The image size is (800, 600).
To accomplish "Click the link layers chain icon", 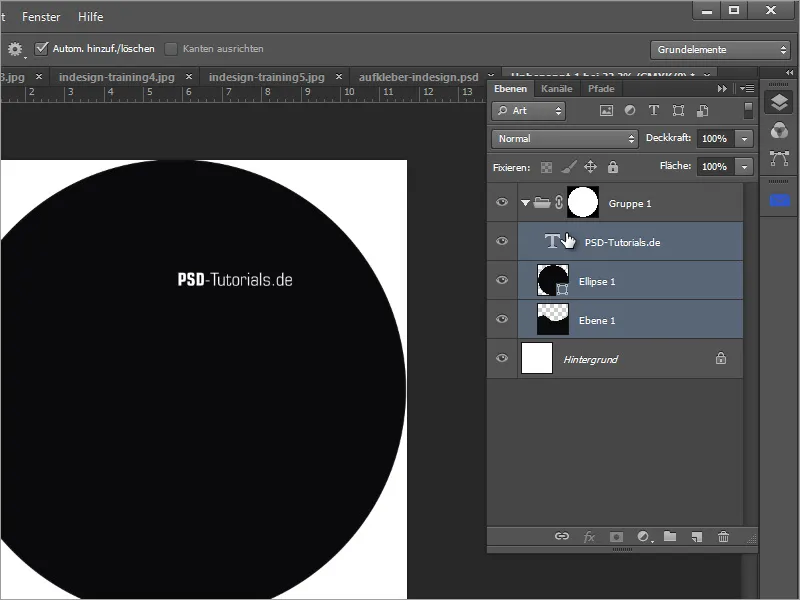I will 562,536.
